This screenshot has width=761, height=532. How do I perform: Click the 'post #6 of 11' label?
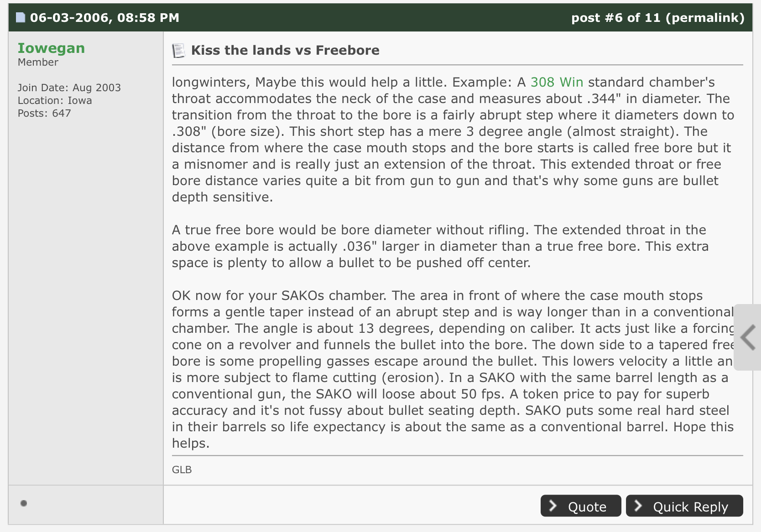pos(616,18)
